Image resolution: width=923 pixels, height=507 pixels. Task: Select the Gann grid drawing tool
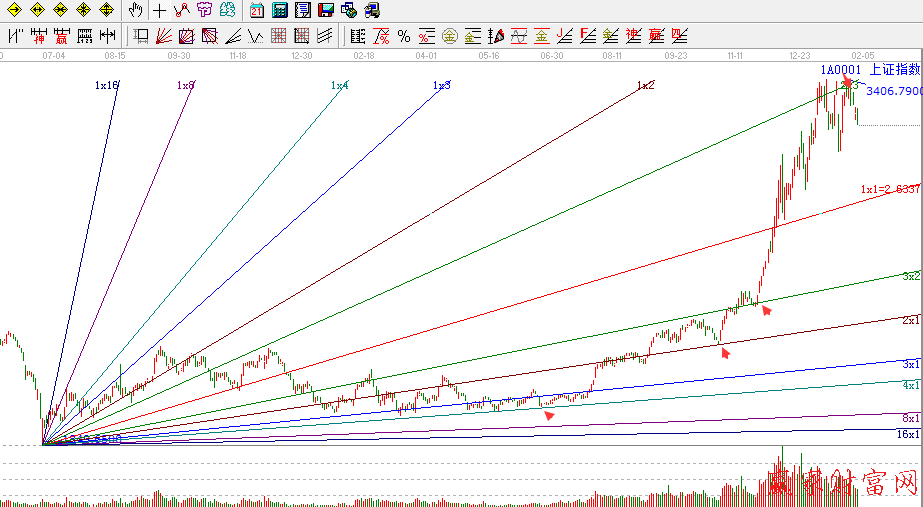(277, 37)
